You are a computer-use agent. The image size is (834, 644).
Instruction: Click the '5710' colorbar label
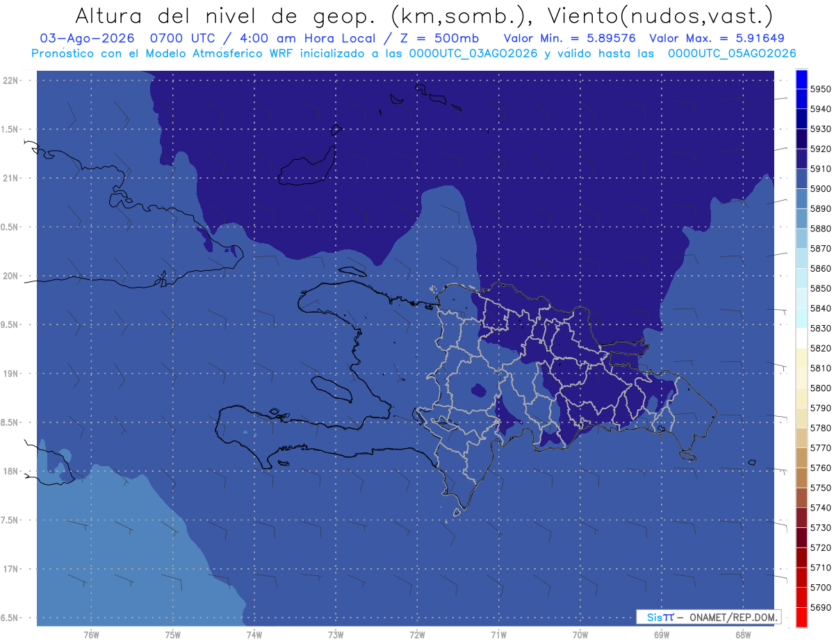point(820,568)
